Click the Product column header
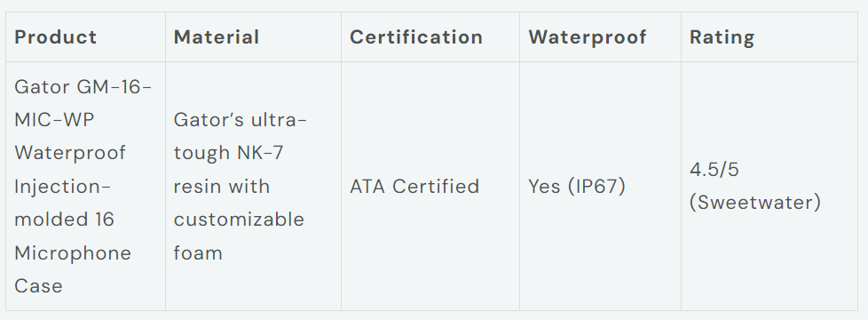The image size is (868, 320). point(55,37)
